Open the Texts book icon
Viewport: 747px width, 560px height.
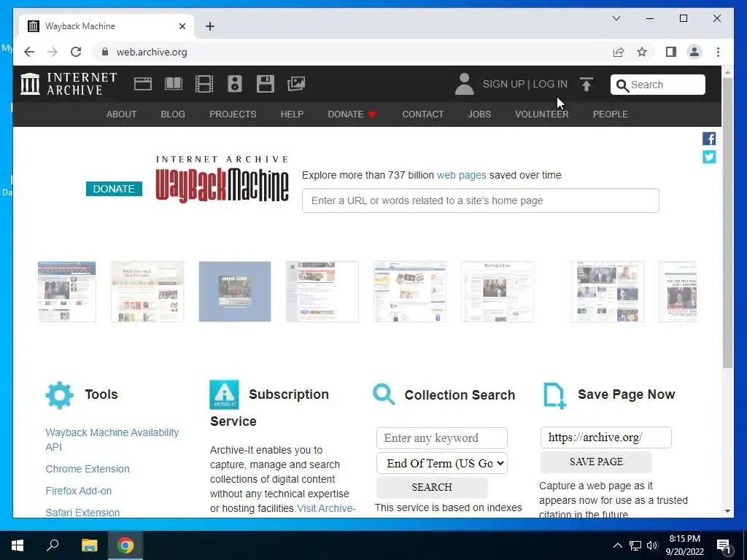click(174, 84)
